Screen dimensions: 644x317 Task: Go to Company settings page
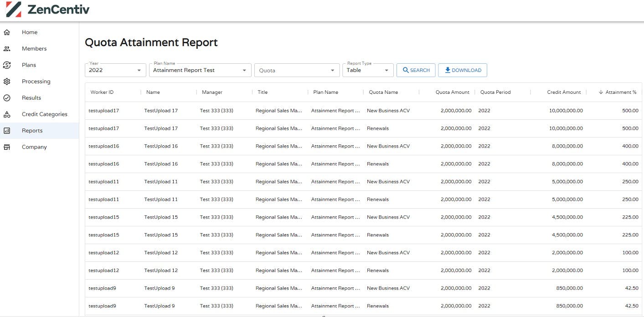coord(39,147)
